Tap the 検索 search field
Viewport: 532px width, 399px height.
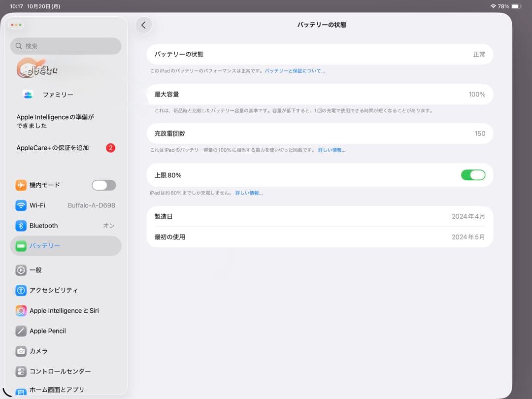pos(66,46)
